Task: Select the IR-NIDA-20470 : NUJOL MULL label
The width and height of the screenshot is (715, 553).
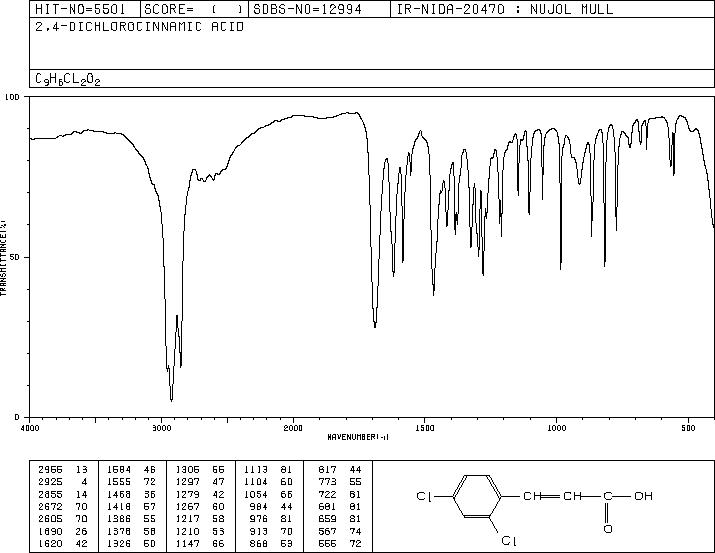Action: pyautogui.click(x=505, y=9)
